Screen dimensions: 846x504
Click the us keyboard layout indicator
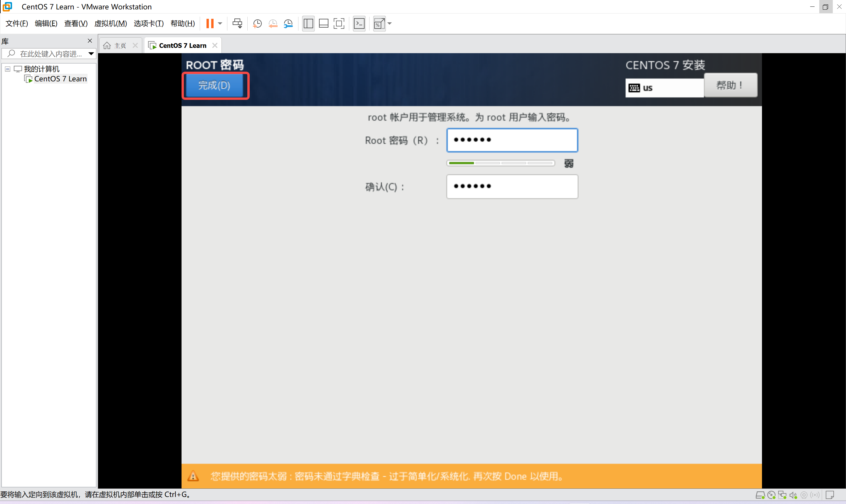click(x=664, y=88)
